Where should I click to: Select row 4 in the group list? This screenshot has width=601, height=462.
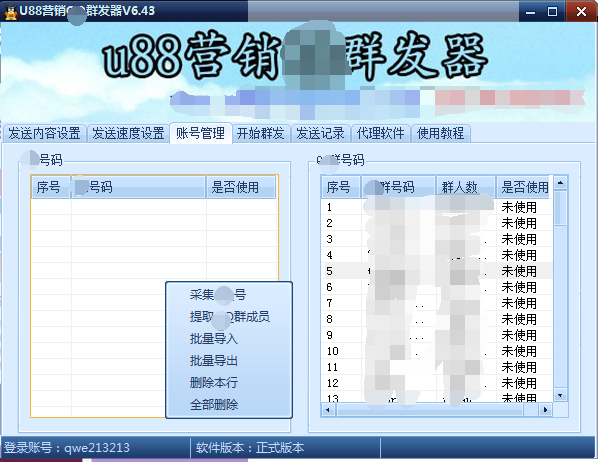tap(437, 255)
